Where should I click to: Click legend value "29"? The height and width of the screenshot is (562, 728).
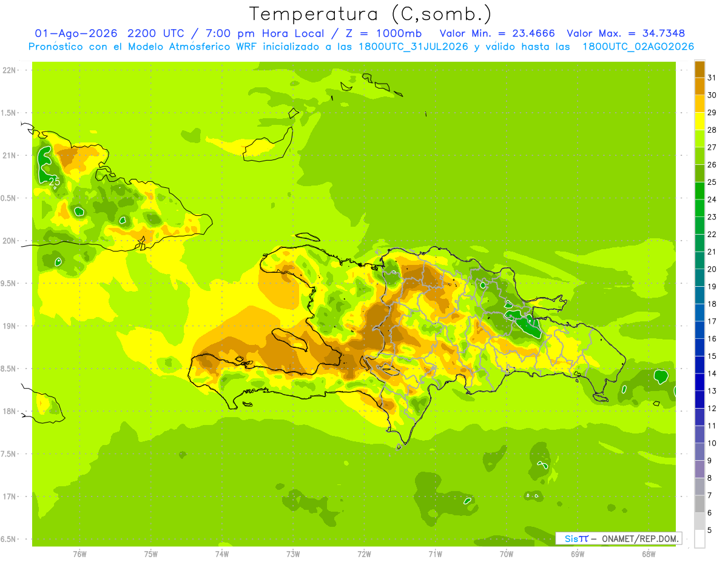click(712, 113)
